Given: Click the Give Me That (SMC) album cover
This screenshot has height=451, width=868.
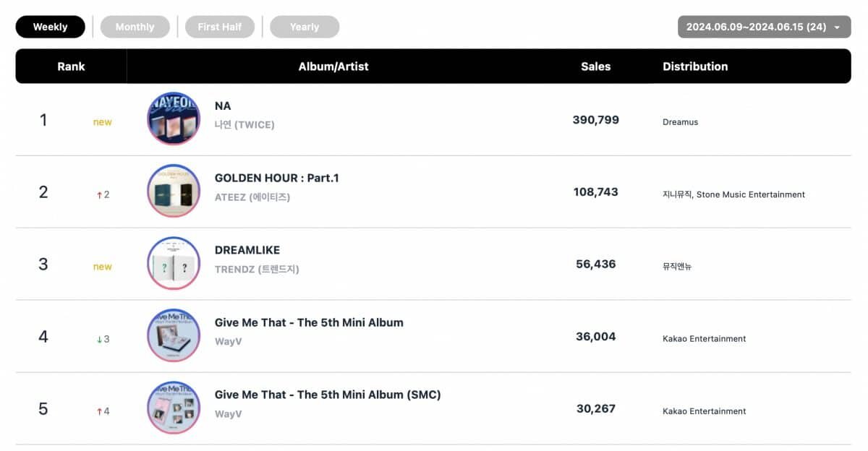Looking at the screenshot, I should pos(174,408).
